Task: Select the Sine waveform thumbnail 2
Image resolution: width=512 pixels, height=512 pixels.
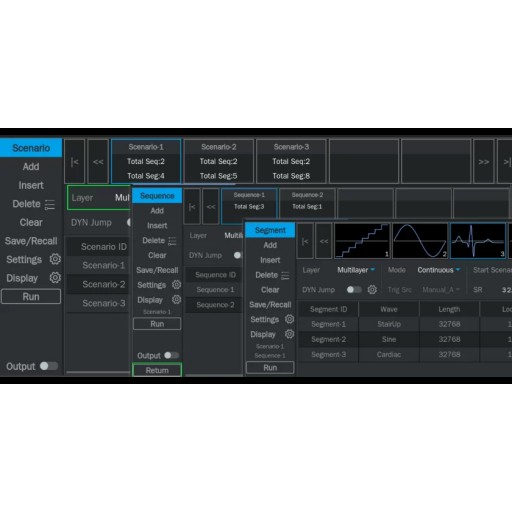Action: coord(420,241)
